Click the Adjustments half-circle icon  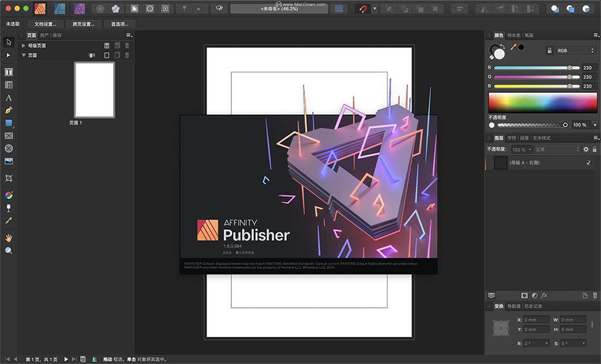tap(534, 296)
